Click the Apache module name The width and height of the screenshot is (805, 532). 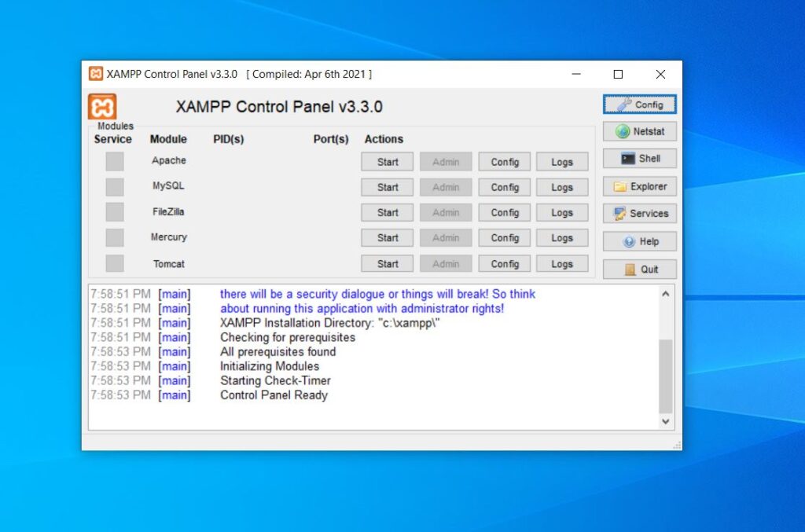[168, 160]
